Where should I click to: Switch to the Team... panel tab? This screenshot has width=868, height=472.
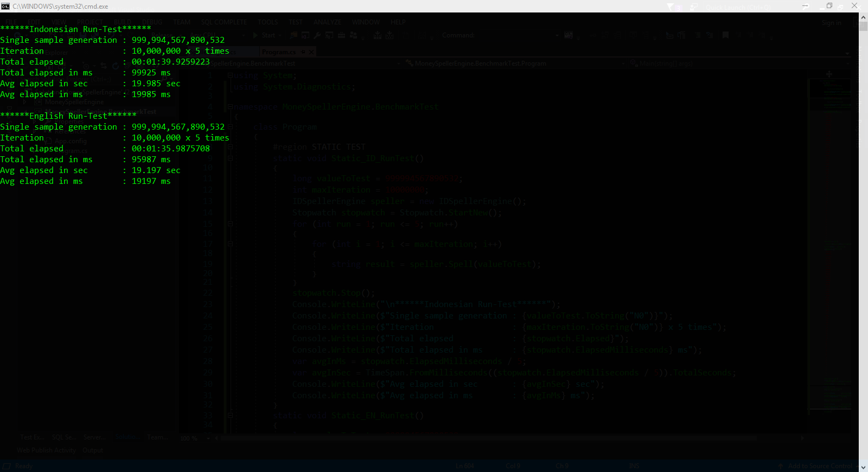pos(157,437)
